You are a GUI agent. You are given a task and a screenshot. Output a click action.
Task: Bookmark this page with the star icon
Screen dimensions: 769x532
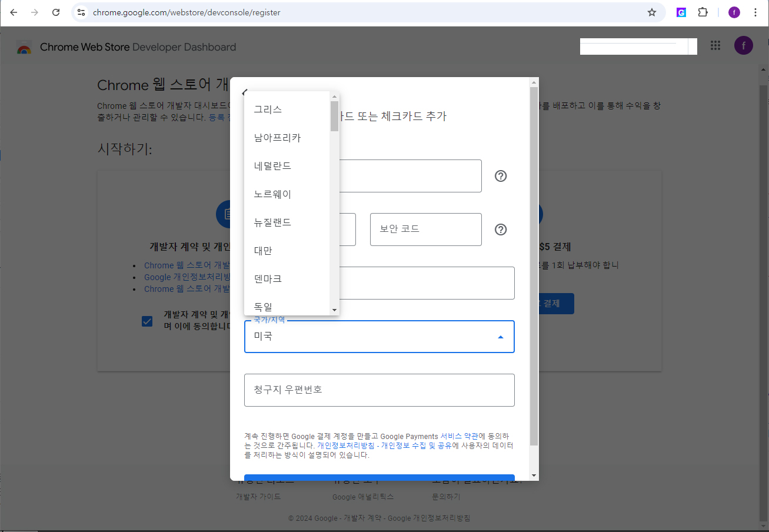pyautogui.click(x=652, y=12)
